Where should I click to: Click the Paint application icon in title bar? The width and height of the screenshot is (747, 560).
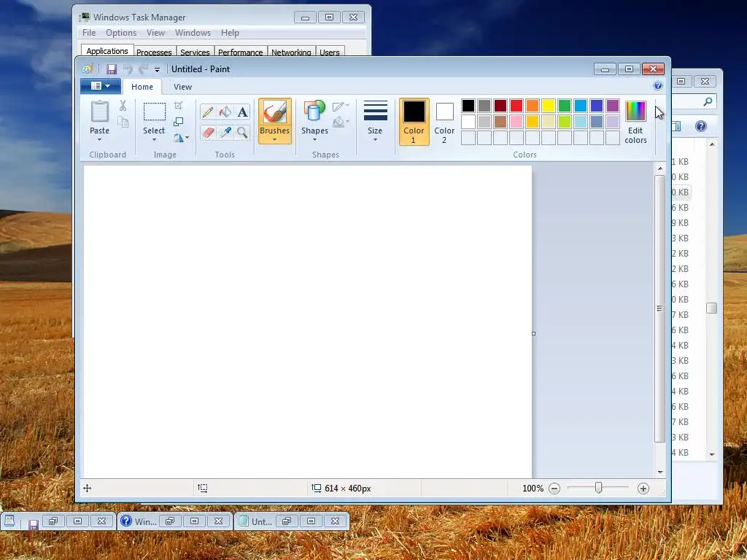[88, 69]
